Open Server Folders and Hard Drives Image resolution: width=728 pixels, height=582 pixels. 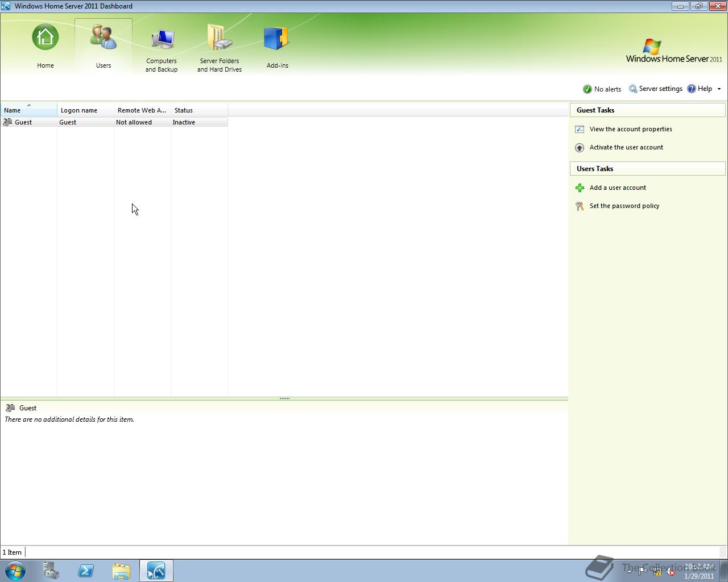coord(220,45)
